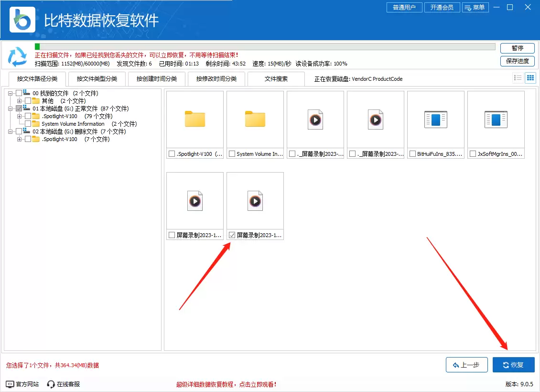
Task: Open the 文件搜索 tab
Action: point(276,79)
